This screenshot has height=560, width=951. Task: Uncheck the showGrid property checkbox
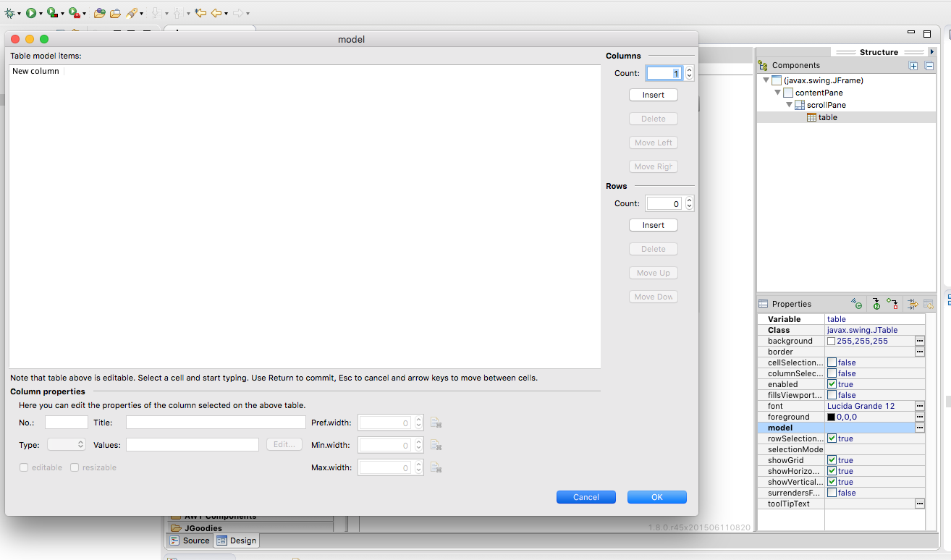[832, 460]
